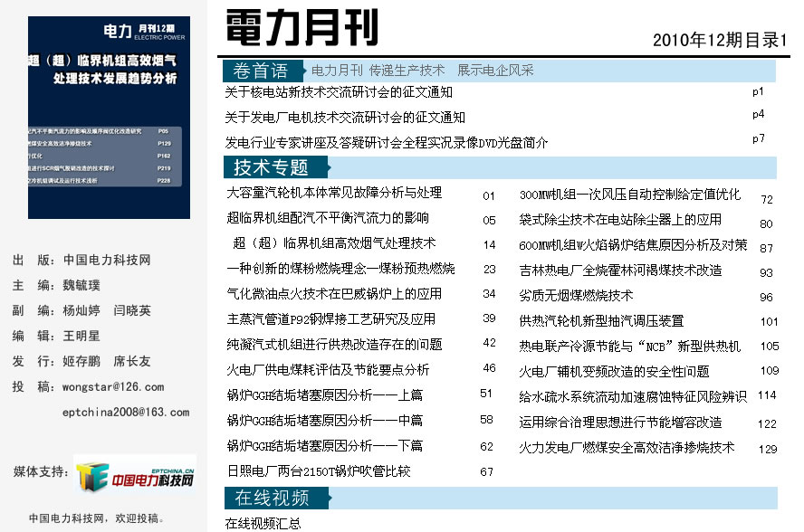The width and height of the screenshot is (804, 532).
Task: Open 锅炉GGH结垢堵塞原因分析——中篇
Action: pyautogui.click(x=324, y=421)
